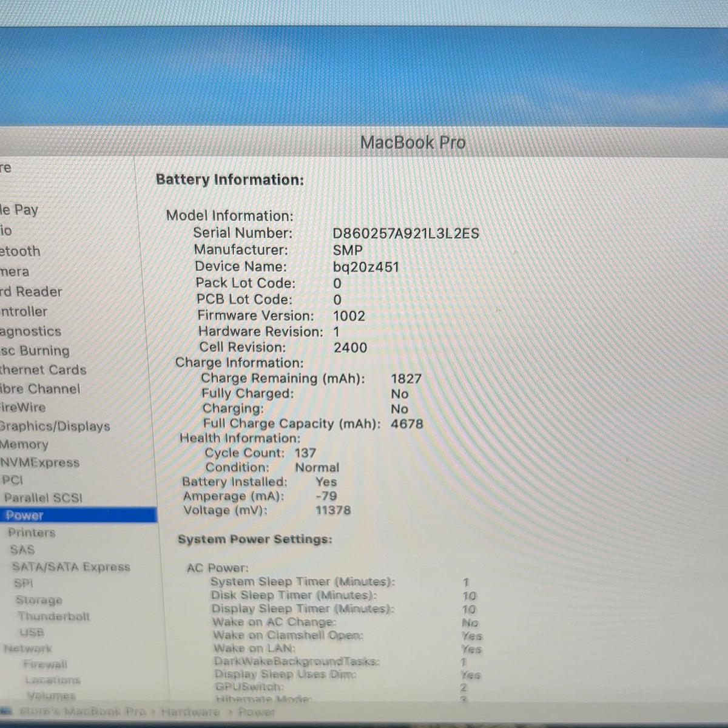Click cell revision value 2400
Screen dimensions: 728x728
(x=350, y=348)
